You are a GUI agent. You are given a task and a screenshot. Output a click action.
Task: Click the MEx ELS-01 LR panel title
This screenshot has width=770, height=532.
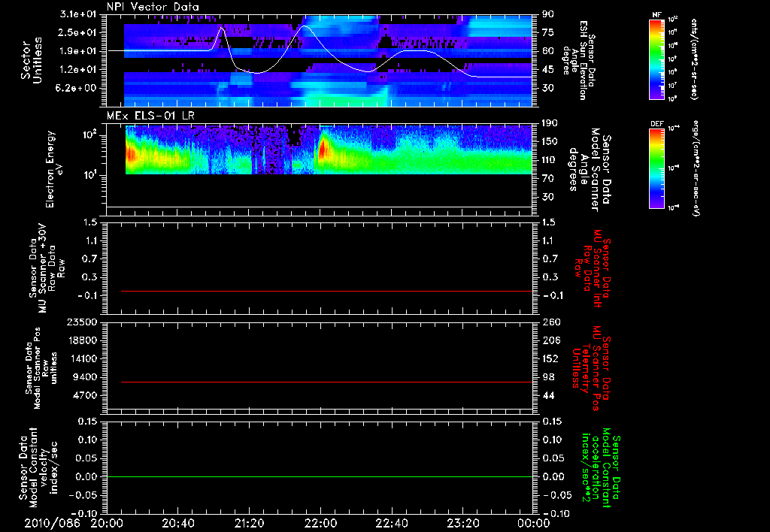coord(150,116)
